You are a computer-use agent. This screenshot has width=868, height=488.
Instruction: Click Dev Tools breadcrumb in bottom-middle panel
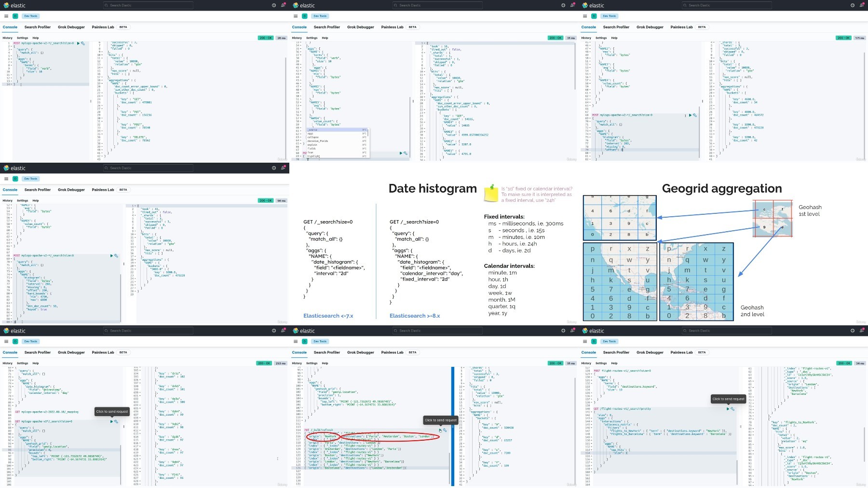[x=320, y=341]
